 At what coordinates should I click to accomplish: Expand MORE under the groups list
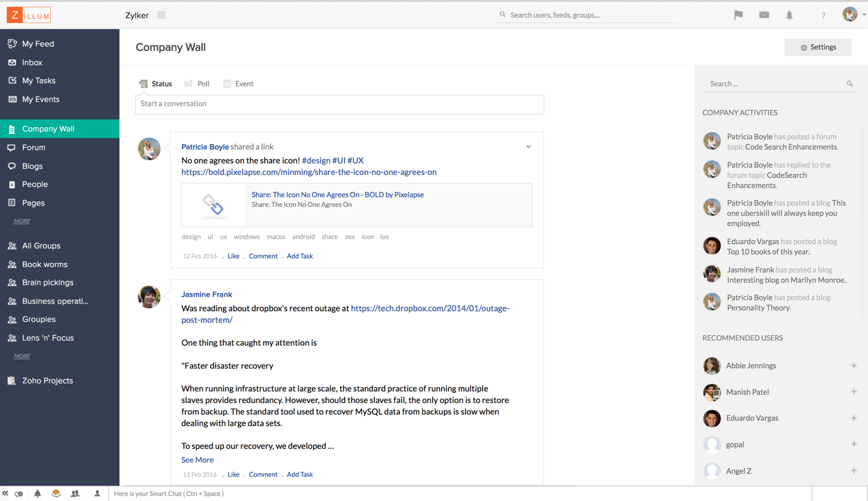point(21,356)
